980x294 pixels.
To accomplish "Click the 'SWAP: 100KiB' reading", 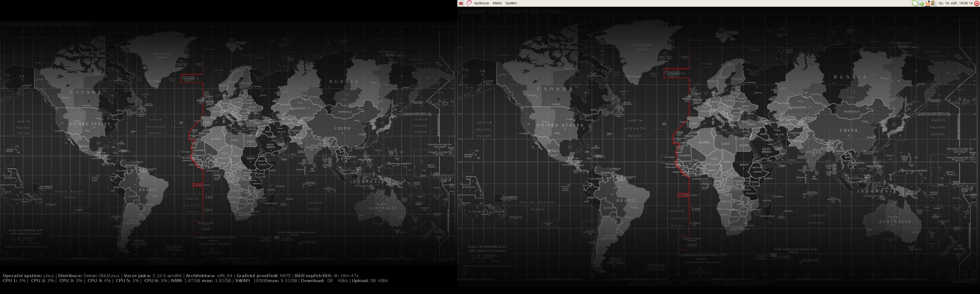I will coord(251,281).
